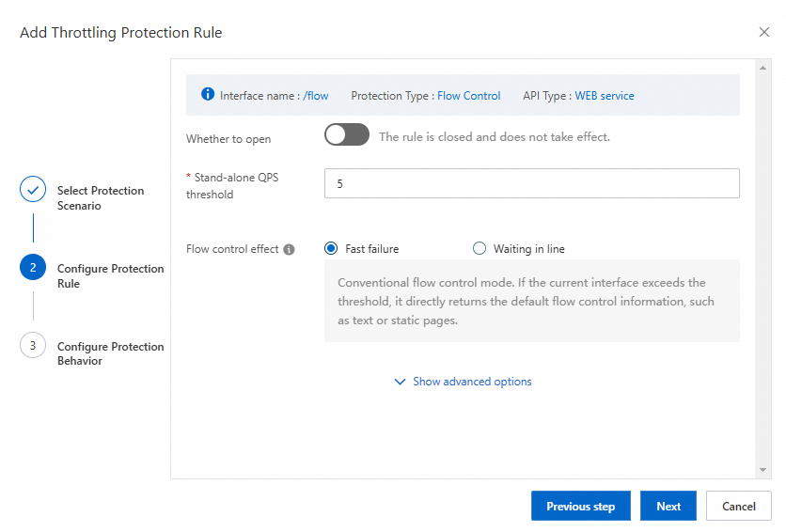The width and height of the screenshot is (786, 532).
Task: Expand Show advanced options
Action: pos(472,382)
